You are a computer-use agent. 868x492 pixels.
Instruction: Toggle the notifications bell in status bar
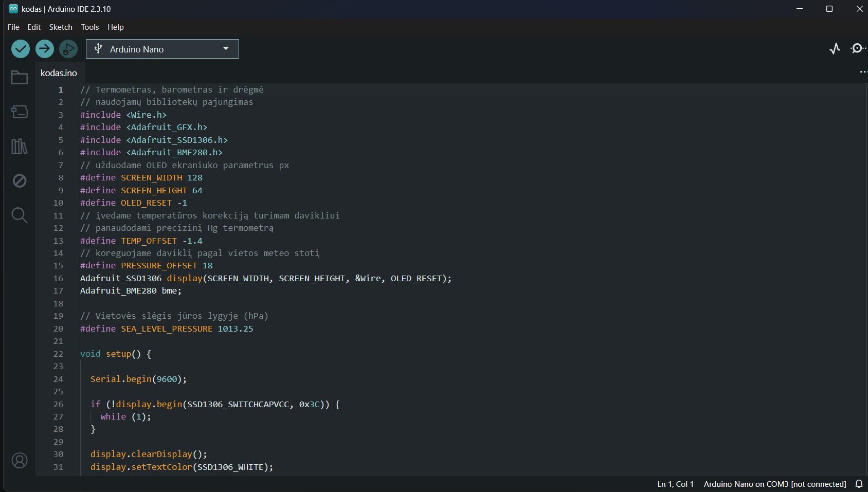[x=859, y=484]
